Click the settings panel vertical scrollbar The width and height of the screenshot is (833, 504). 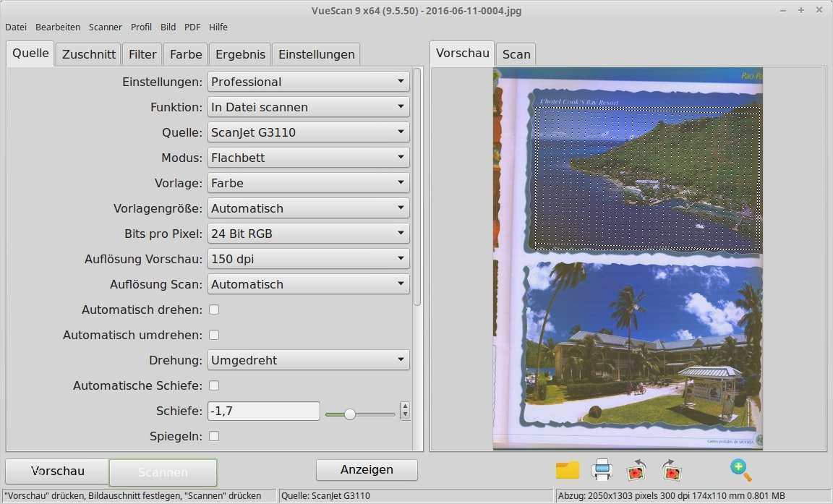point(417,187)
